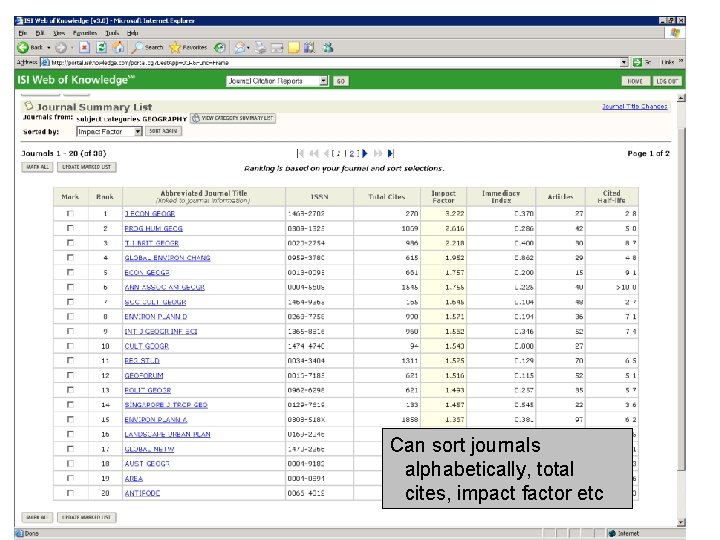The width and height of the screenshot is (720, 540).
Task: Mark the PROG HUM GEOG checkbox
Action: [x=70, y=228]
